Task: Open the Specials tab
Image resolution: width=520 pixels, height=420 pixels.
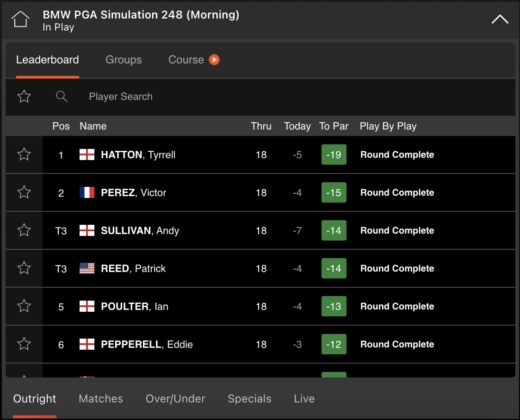Action: pos(249,399)
